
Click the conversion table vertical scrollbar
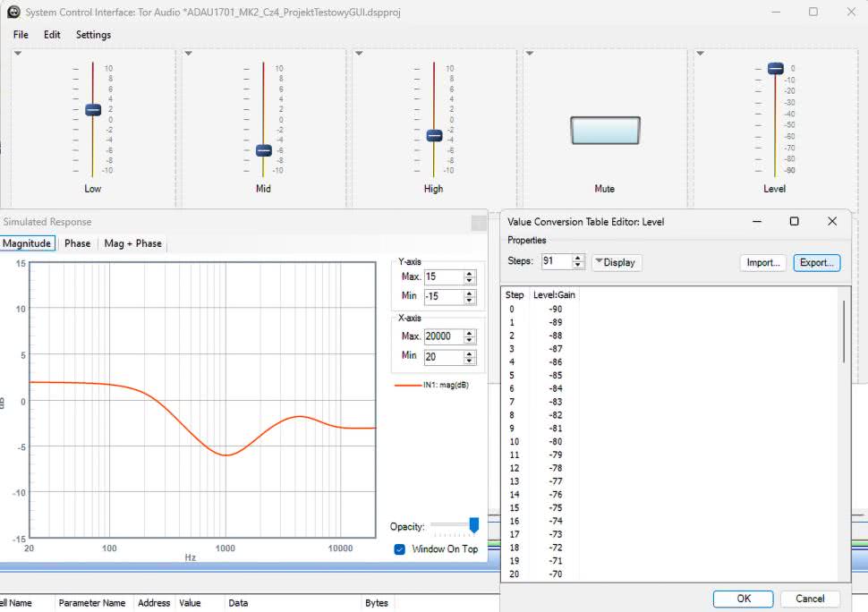[x=843, y=331]
